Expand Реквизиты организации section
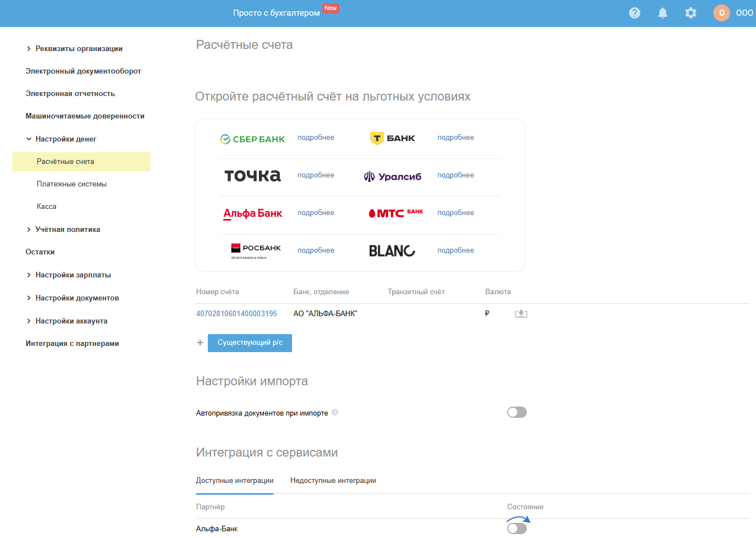756x538 pixels. pyautogui.click(x=29, y=49)
